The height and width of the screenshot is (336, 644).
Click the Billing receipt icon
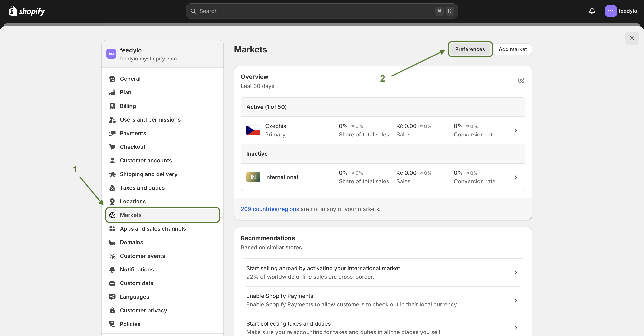(x=112, y=106)
